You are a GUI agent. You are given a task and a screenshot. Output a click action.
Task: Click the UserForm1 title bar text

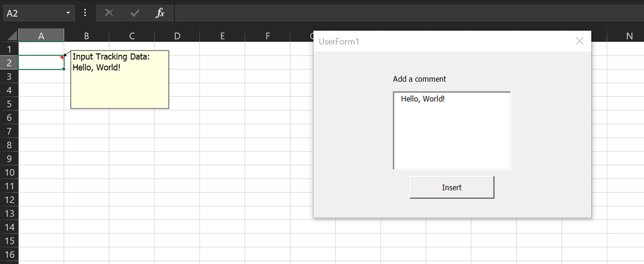339,41
